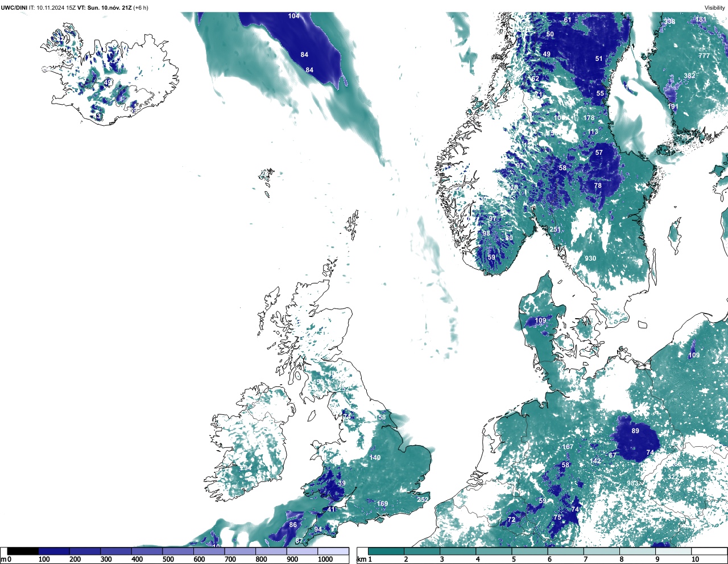
Task: Select the 113 value in Sweden
Action: (593, 131)
